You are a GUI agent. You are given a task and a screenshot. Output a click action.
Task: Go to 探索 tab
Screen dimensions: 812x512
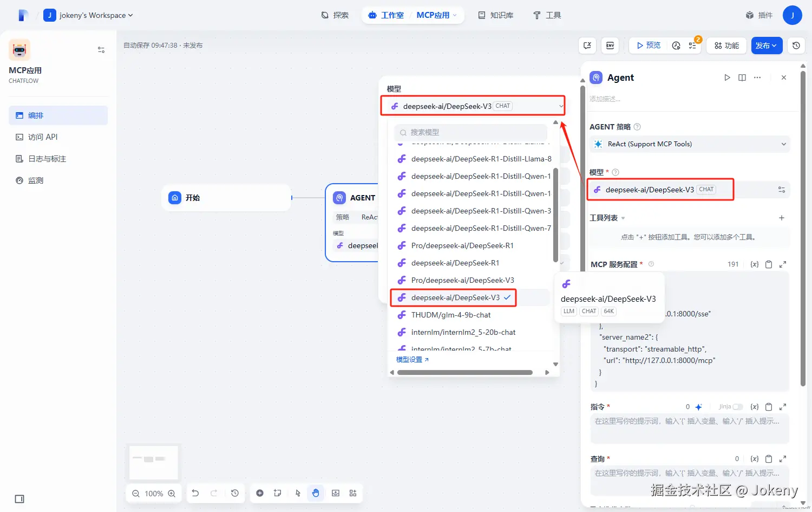click(x=335, y=15)
